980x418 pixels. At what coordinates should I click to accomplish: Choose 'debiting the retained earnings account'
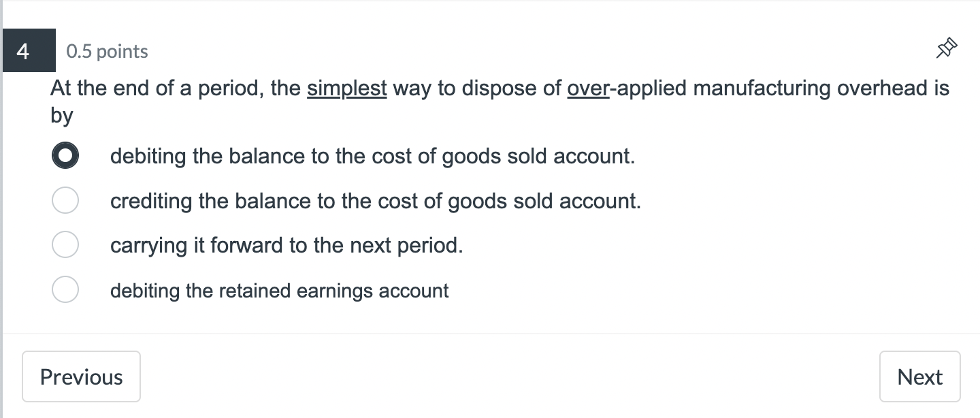point(65,289)
